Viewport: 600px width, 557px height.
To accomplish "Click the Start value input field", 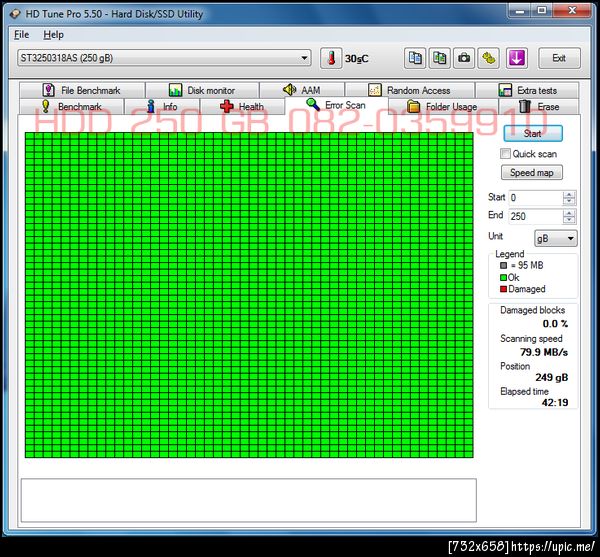I will point(536,198).
